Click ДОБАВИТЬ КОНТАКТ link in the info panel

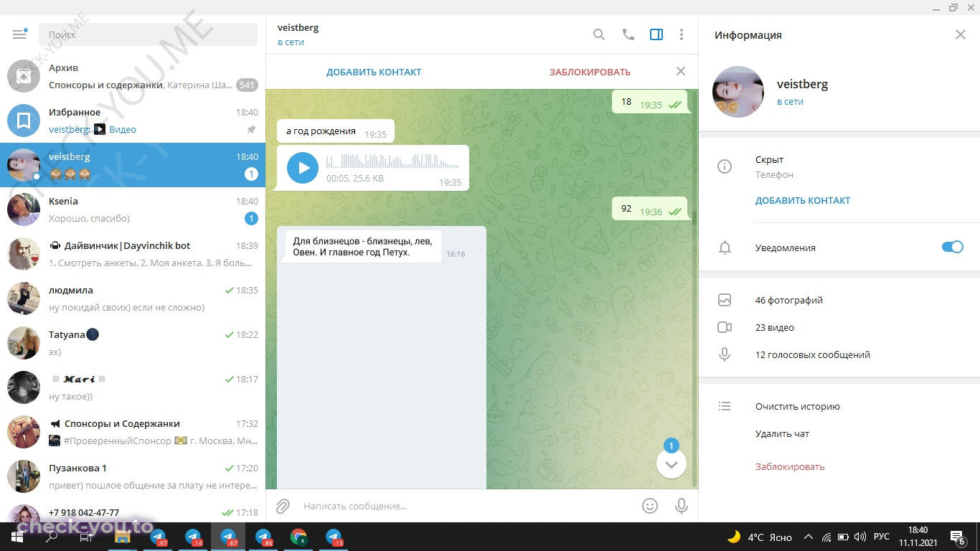[x=803, y=201]
